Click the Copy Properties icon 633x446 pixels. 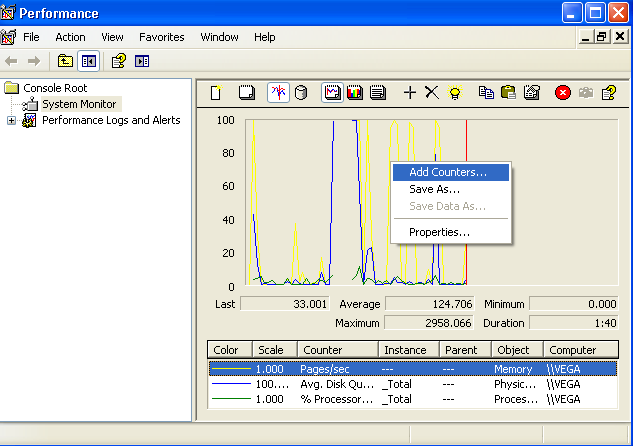[486, 92]
